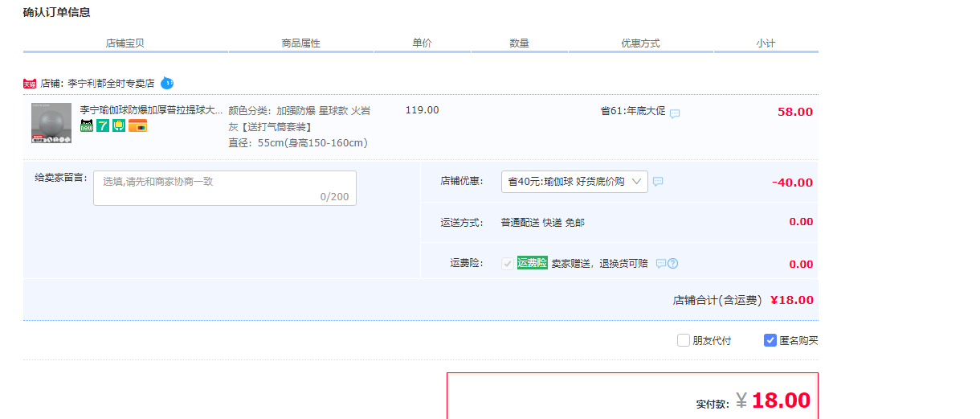Toggle the 运费险 shipping insurance checkbox
Screen dimensions: 980x419
pos(508,264)
